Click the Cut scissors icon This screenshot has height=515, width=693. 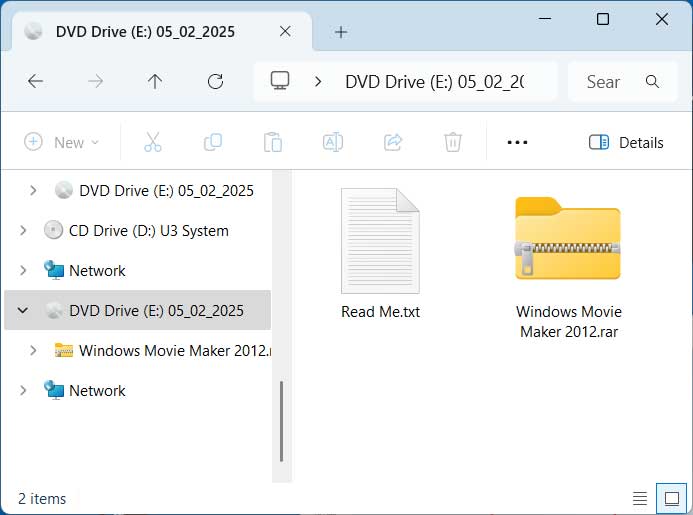(x=153, y=142)
